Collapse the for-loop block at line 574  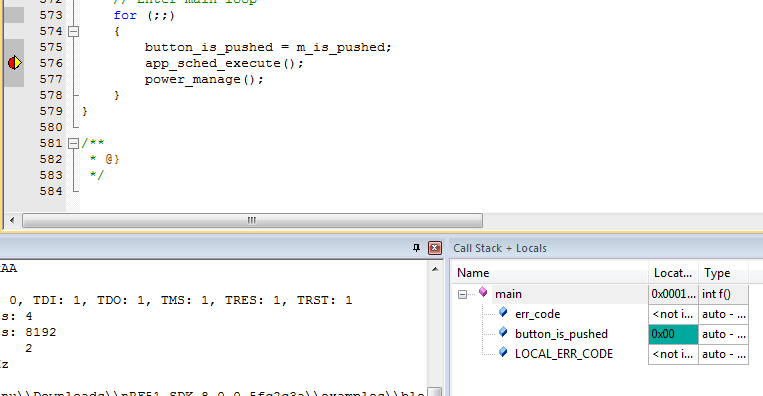(73, 32)
